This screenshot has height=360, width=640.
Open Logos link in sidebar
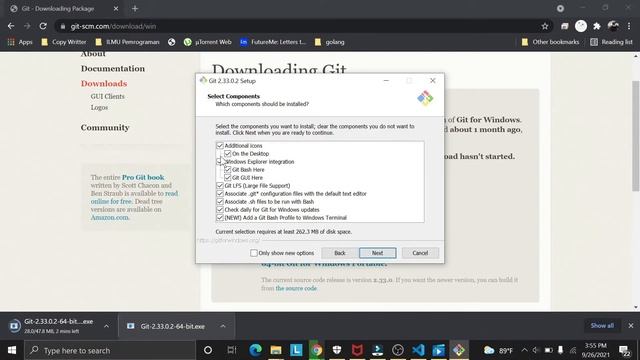[x=99, y=107]
